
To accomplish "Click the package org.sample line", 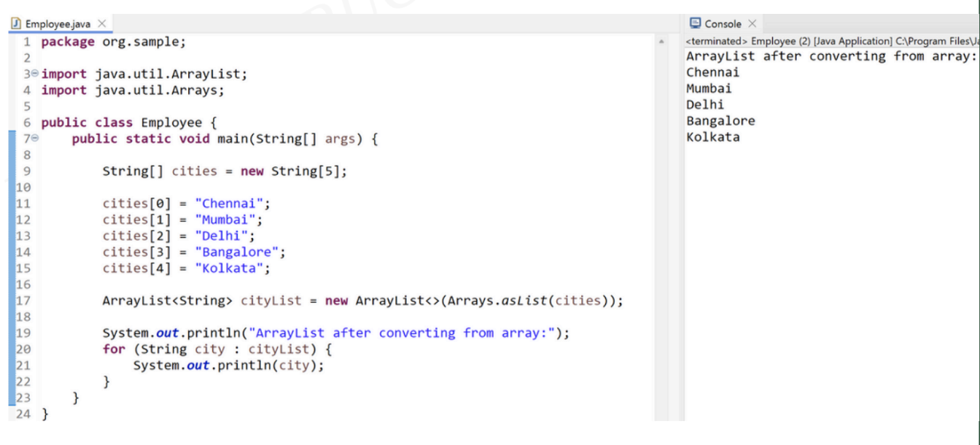I will pos(113,42).
